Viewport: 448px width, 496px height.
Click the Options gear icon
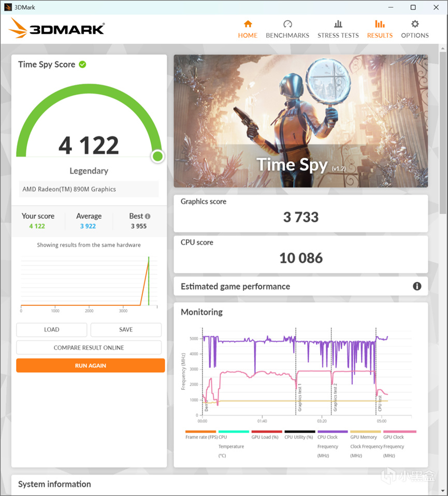tap(415, 24)
